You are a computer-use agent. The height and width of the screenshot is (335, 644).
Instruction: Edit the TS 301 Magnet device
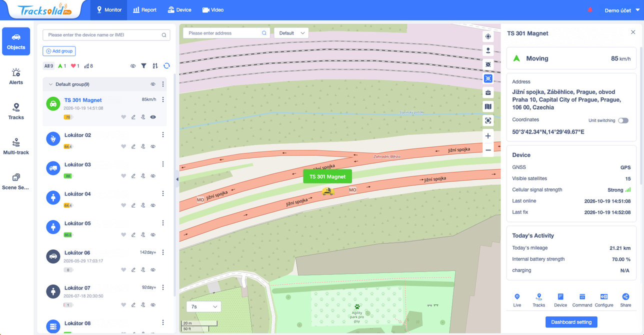(133, 117)
